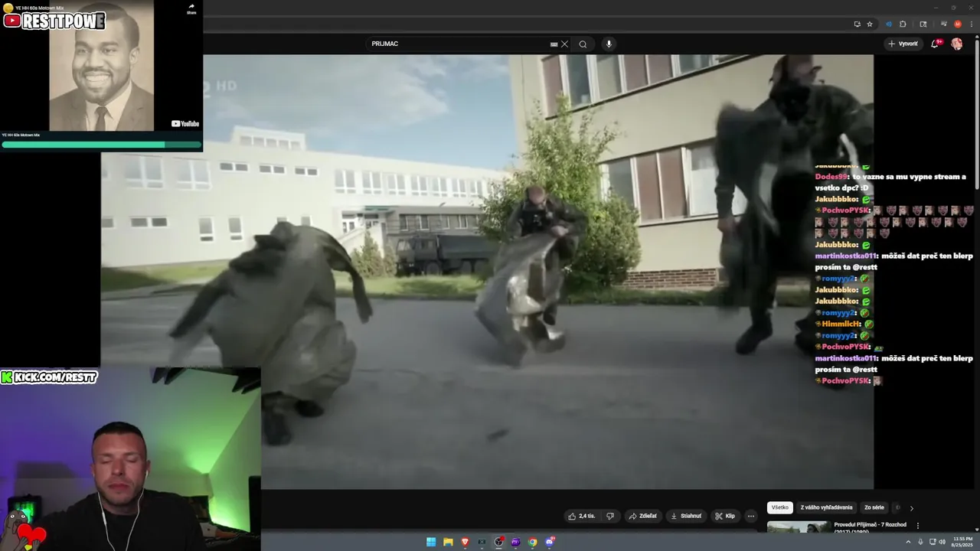Open the YouTube account avatar menu
The image size is (980, 551).
pos(957,44)
